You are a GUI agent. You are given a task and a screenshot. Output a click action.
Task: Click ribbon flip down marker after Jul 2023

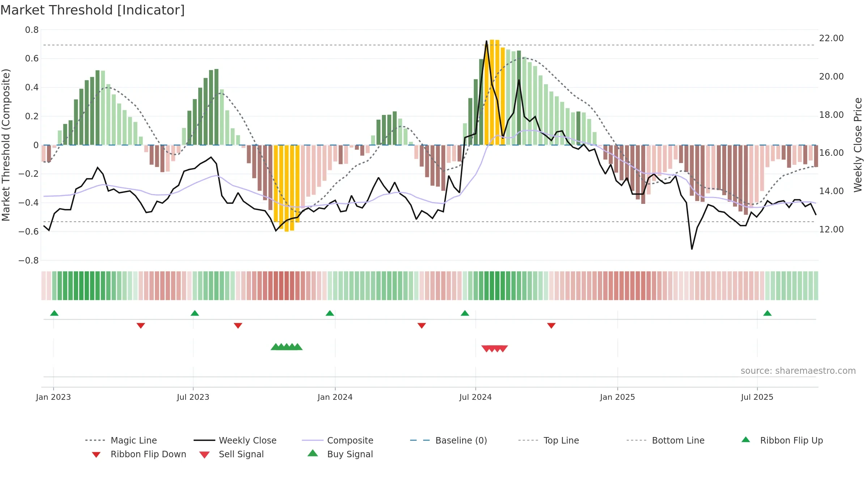coord(238,326)
